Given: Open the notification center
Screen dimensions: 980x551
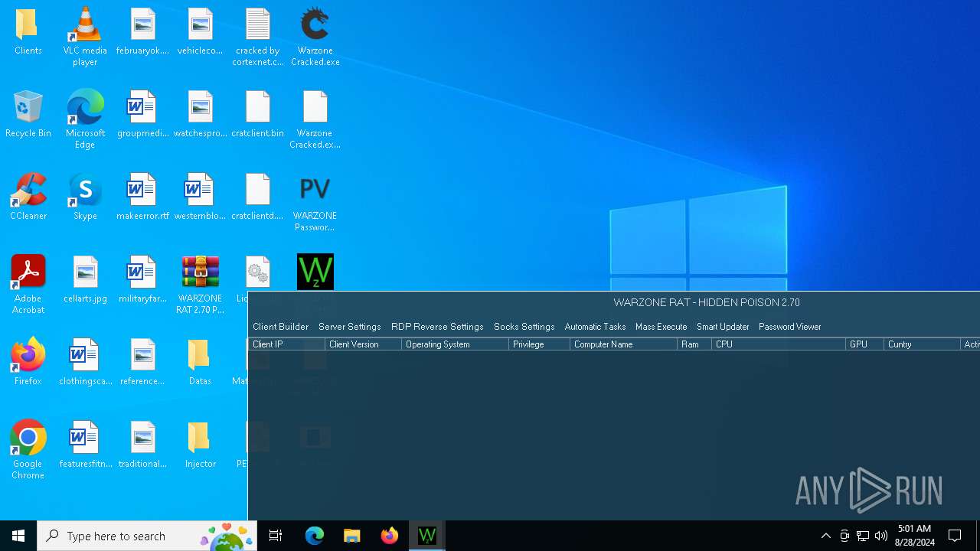Looking at the screenshot, I should [955, 536].
